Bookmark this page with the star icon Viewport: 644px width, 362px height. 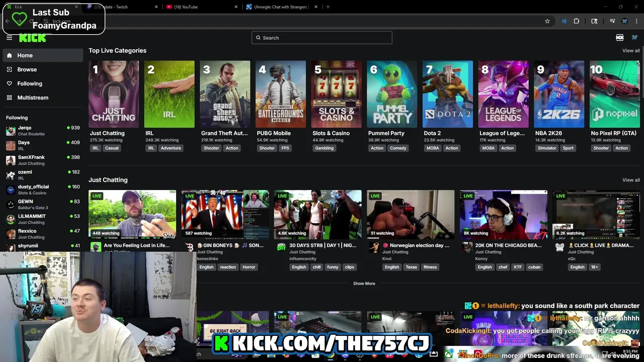tap(547, 21)
